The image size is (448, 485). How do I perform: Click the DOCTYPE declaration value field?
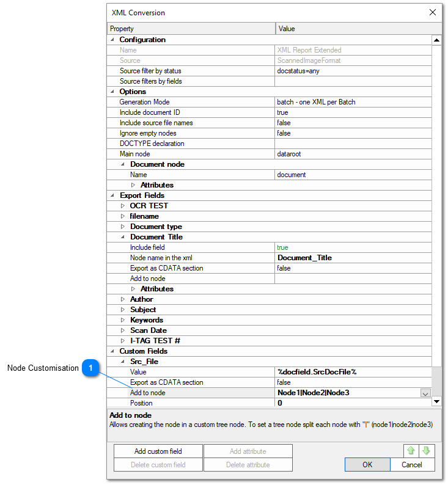[353, 144]
